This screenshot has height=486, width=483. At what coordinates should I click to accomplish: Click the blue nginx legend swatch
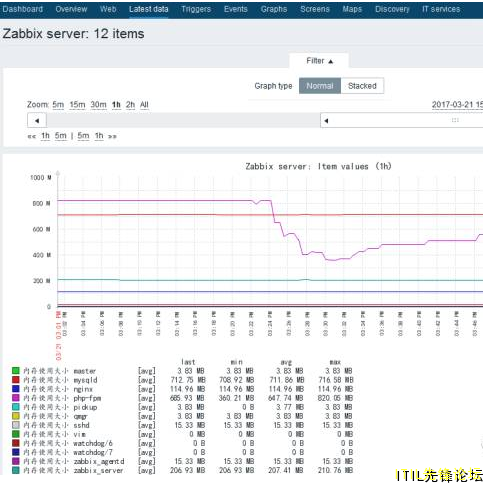coord(16,389)
